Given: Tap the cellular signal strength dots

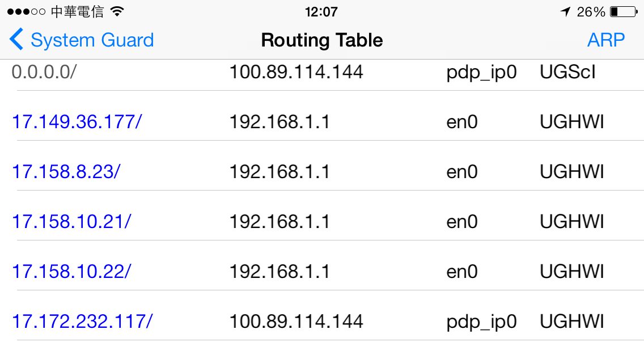Looking at the screenshot, I should (26, 11).
